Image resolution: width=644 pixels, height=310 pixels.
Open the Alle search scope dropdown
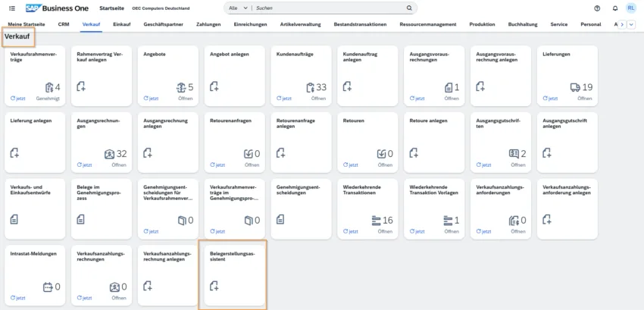[239, 8]
